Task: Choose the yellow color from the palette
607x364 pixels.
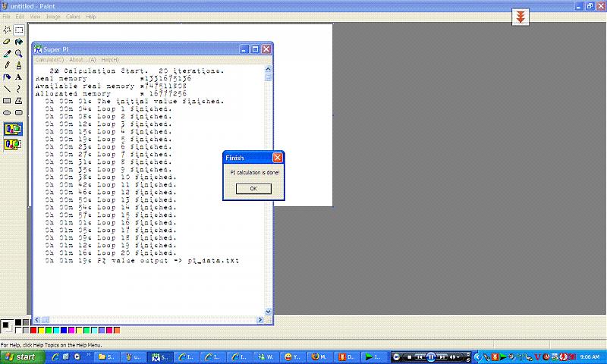Action: [41, 330]
